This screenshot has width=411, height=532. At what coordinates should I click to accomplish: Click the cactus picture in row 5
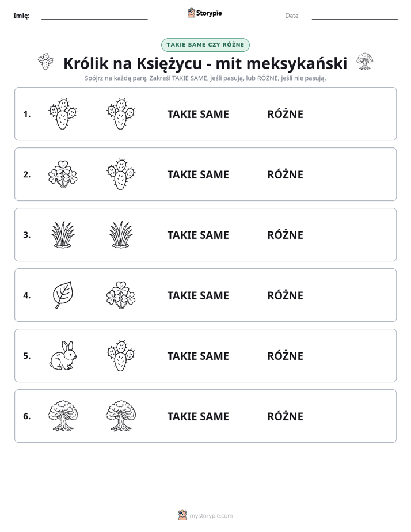[121, 355]
